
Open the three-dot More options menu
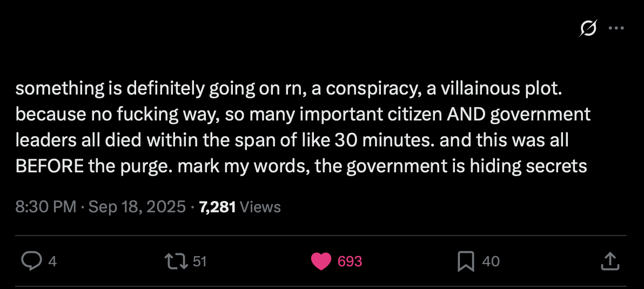616,29
